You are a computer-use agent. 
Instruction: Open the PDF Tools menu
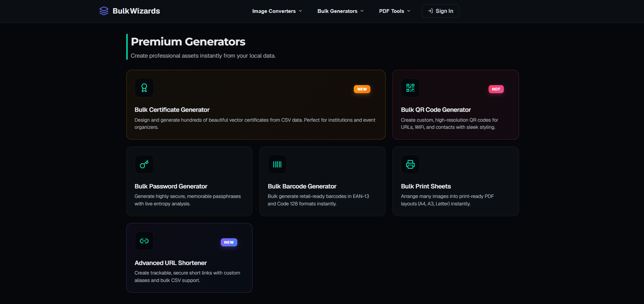click(x=395, y=11)
